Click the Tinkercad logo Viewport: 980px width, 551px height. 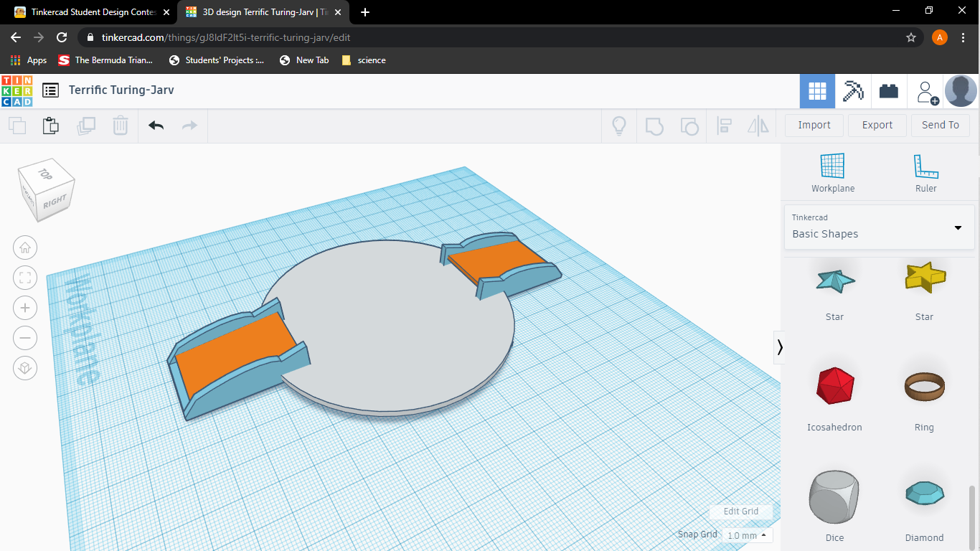(x=17, y=90)
